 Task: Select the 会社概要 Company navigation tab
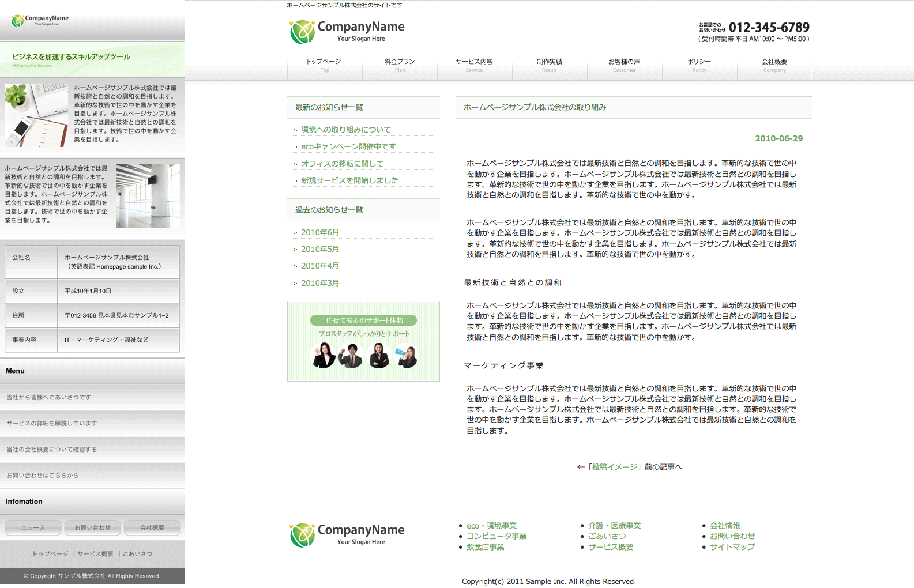pos(774,65)
